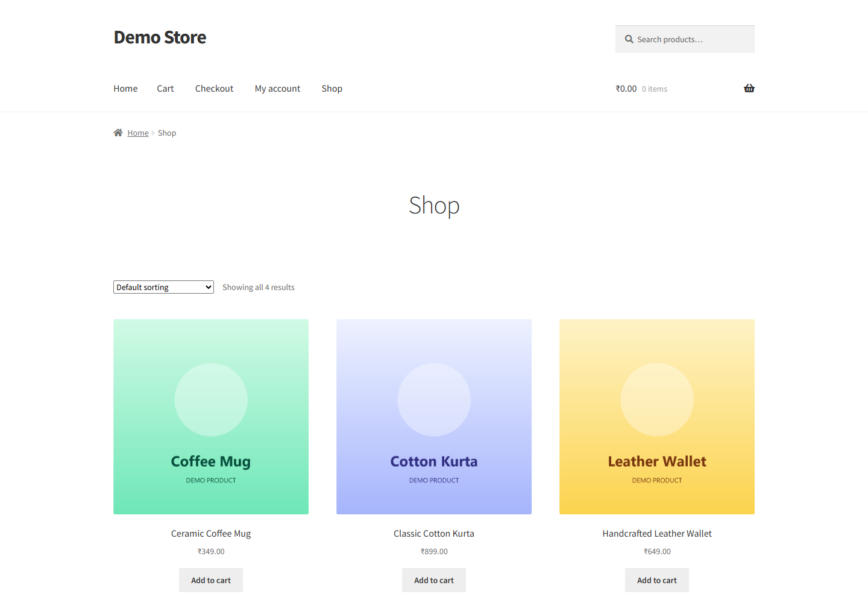This screenshot has width=868, height=603.
Task: Follow the Home breadcrumb link
Action: tap(138, 133)
